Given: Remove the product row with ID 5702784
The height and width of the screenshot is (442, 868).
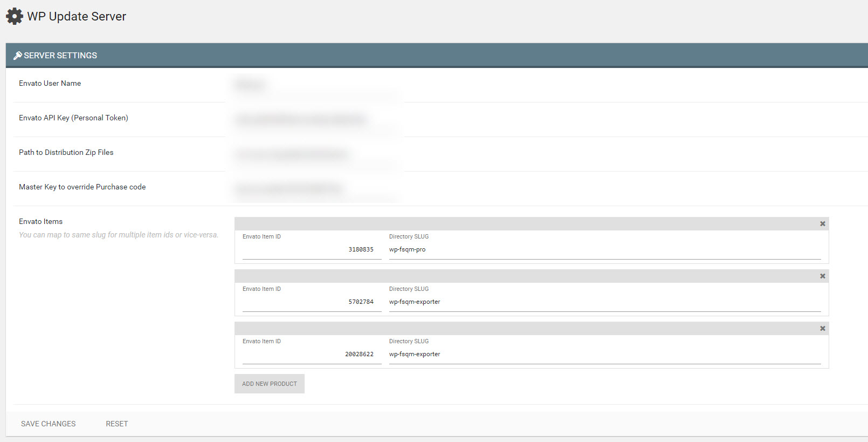Looking at the screenshot, I should click(x=823, y=276).
